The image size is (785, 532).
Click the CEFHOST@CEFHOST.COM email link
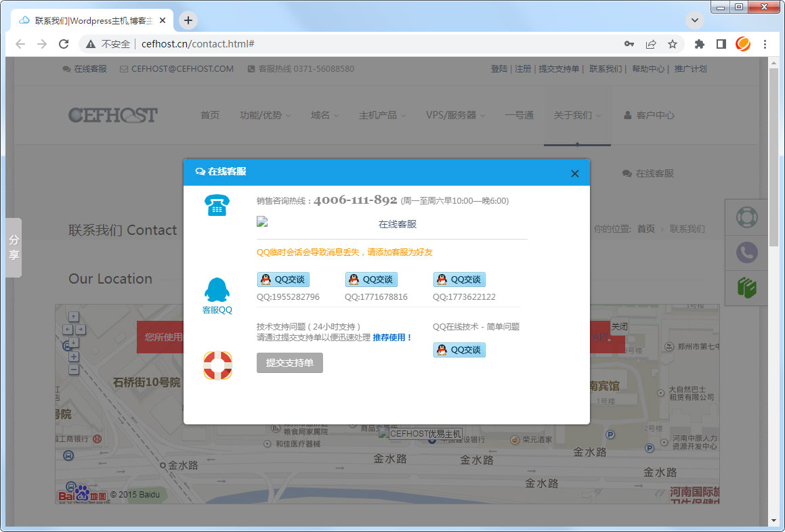point(177,69)
